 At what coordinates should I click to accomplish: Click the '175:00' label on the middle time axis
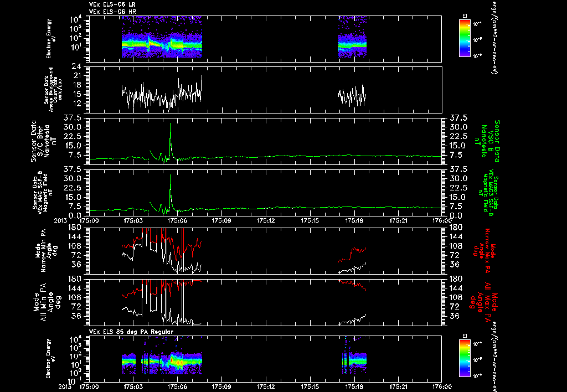89,220
